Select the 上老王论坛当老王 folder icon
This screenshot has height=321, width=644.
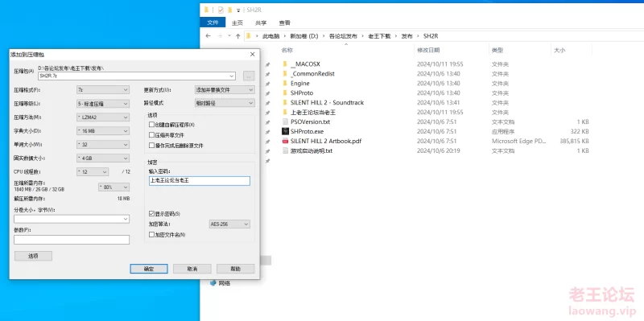tap(286, 112)
